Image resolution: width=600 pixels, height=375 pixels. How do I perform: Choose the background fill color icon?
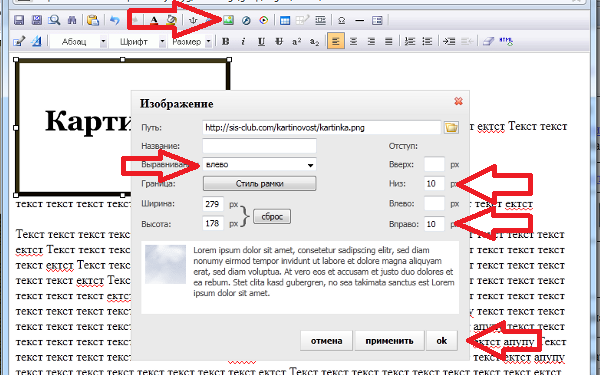tap(171, 20)
